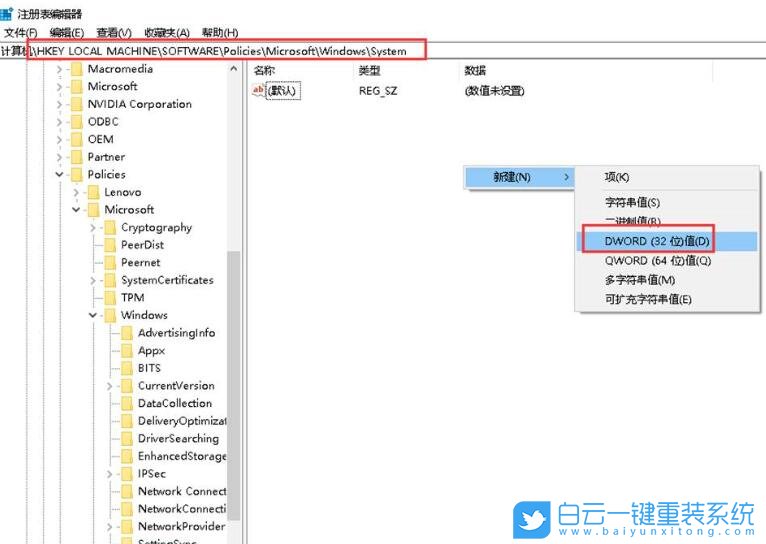
Task: Select the NetworkProvider tree item
Action: click(x=181, y=526)
